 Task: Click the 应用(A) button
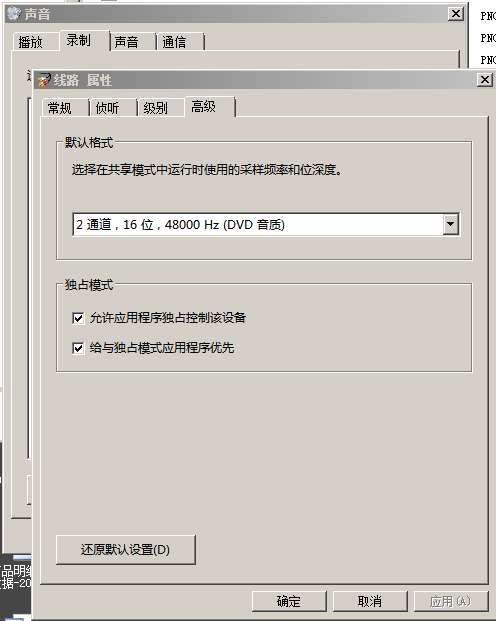click(x=451, y=601)
